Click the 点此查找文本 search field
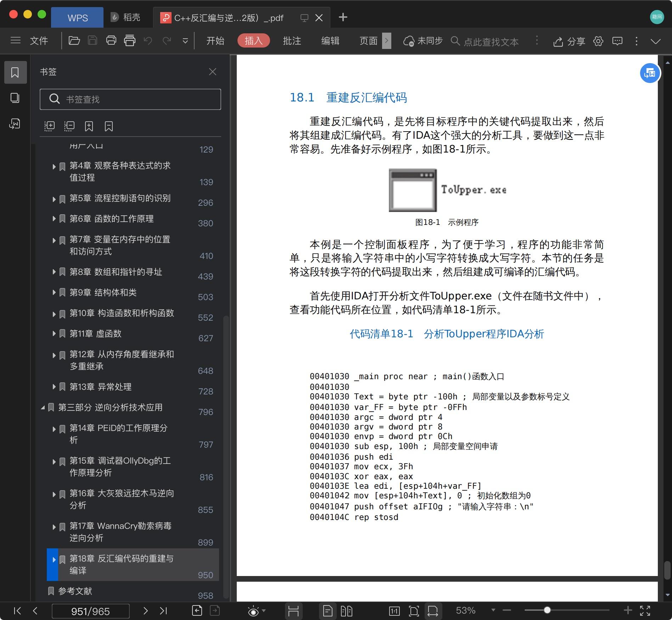This screenshot has width=672, height=620. click(x=491, y=41)
